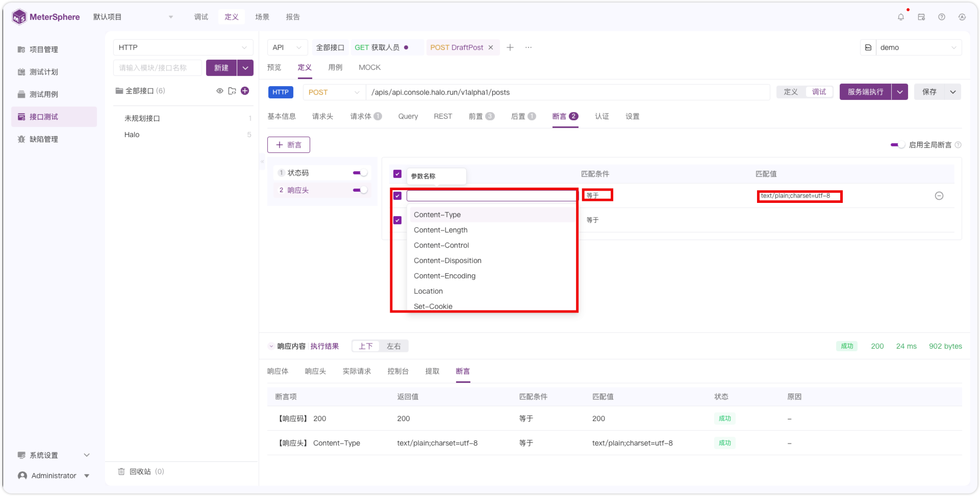Click the 保存 button

929,92
